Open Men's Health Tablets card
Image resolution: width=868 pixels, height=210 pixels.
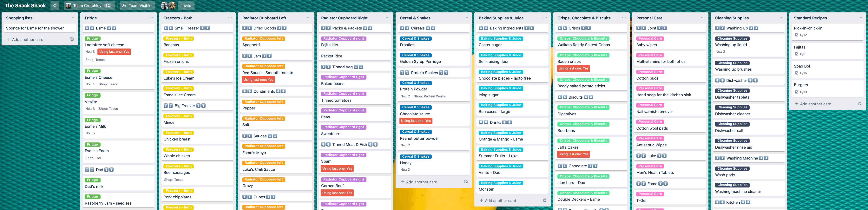click(x=670, y=170)
